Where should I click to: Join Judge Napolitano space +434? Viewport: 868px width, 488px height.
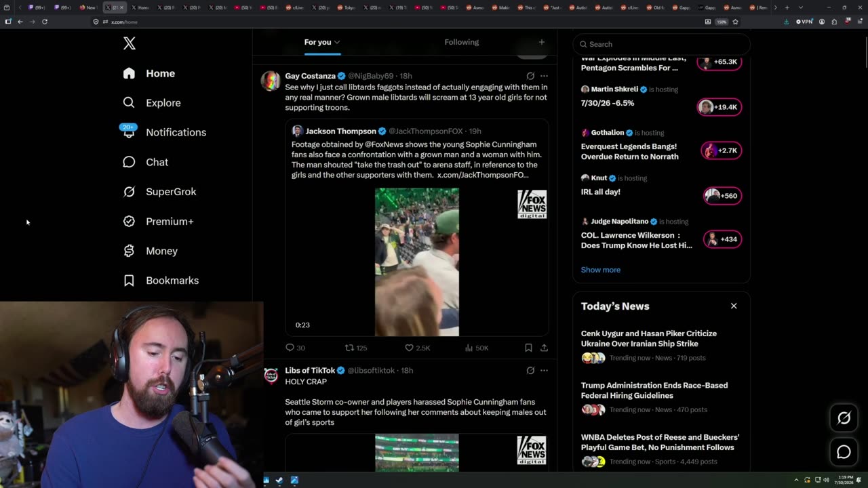[722, 239]
